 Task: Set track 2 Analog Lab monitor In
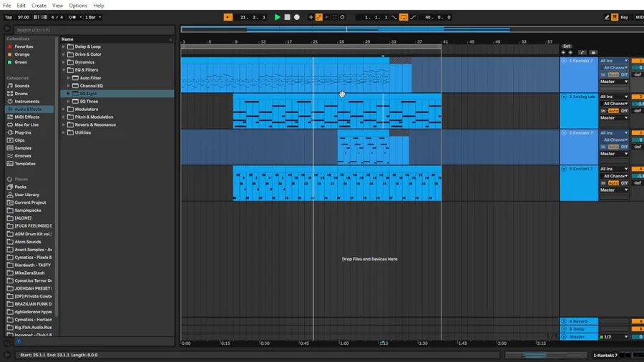tap(603, 111)
